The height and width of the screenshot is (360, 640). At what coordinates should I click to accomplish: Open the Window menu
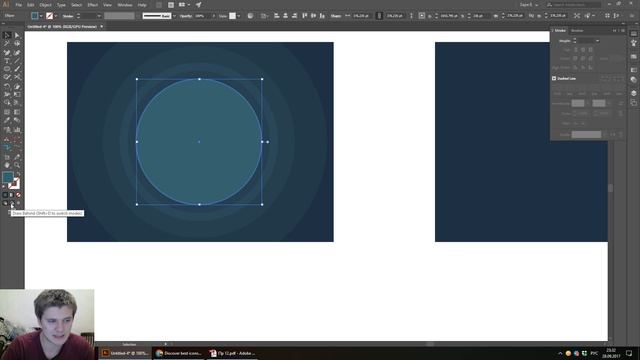pyautogui.click(x=125, y=5)
